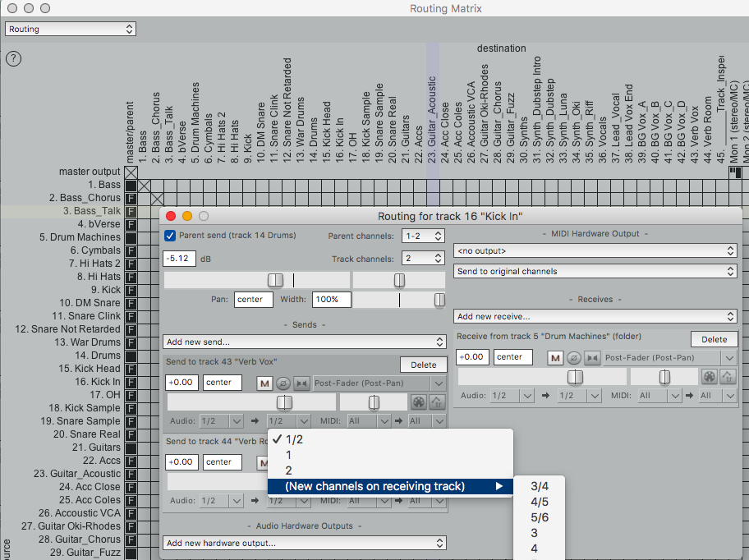Toggle phase invert on the Drum Machines receive

pos(574,359)
